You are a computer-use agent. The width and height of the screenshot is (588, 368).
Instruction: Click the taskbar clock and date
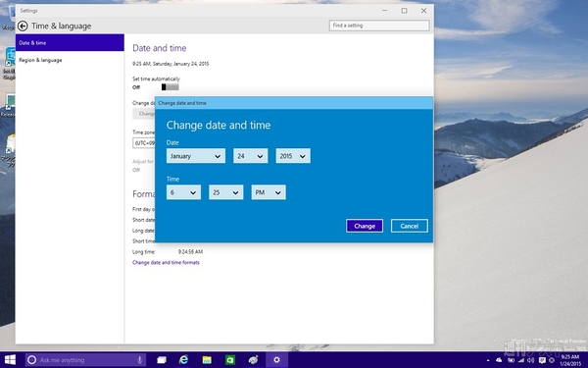pyautogui.click(x=570, y=360)
